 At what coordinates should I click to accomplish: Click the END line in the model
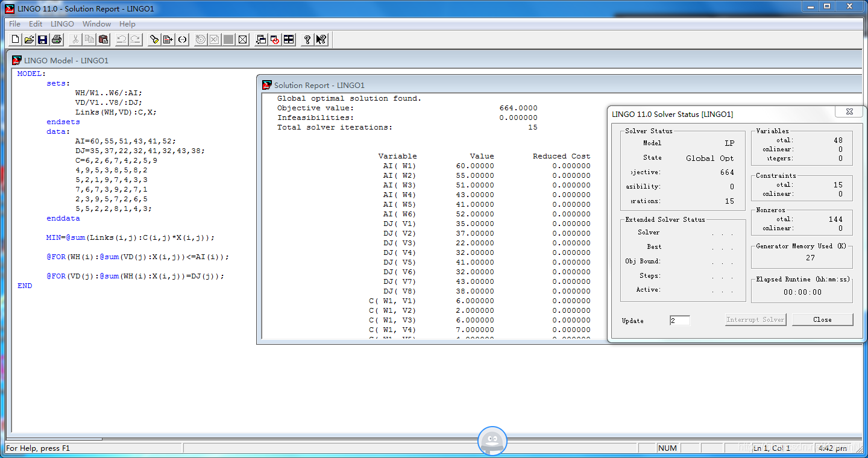pos(25,286)
